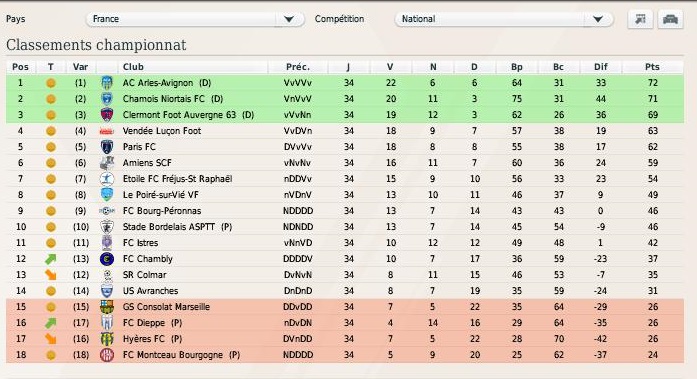Click the car icon button at top right
The height and width of the screenshot is (379, 697).
(x=670, y=19)
